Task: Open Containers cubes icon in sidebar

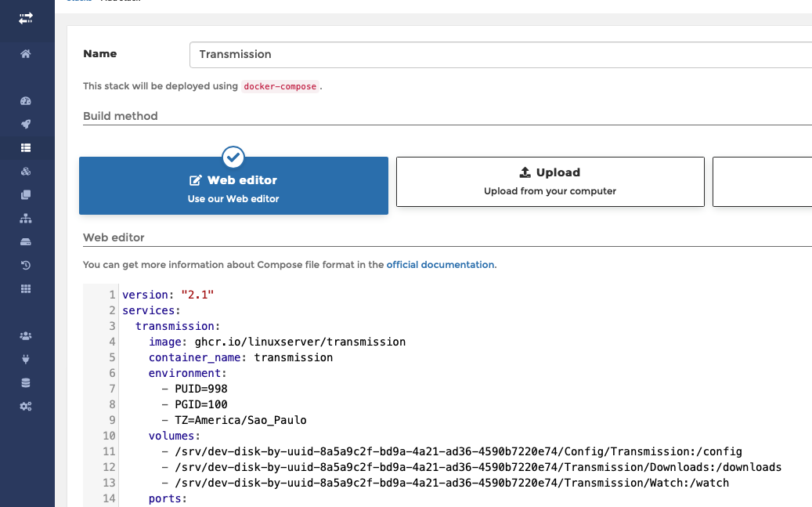Action: [26, 172]
